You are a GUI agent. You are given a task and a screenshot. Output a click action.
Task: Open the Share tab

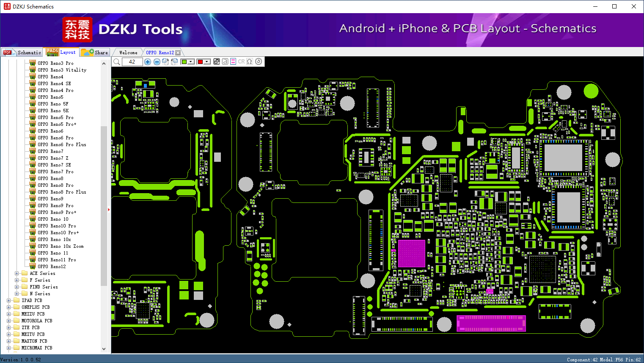pos(95,53)
